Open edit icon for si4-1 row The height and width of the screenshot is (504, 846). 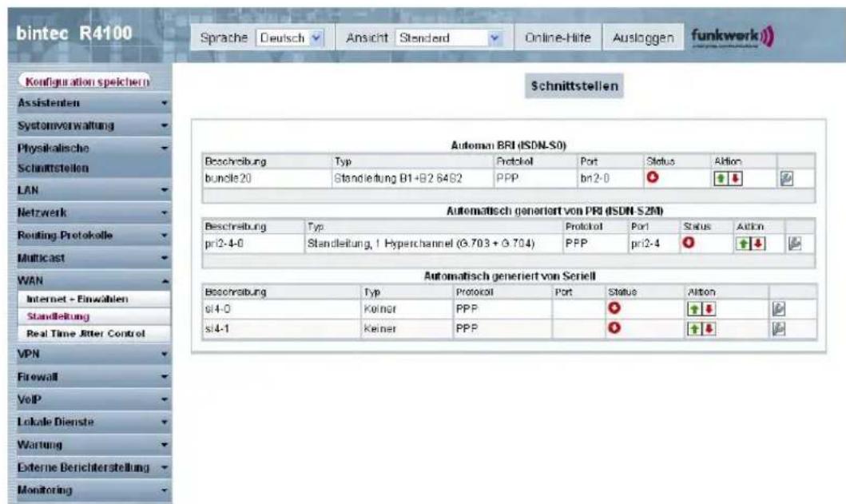pyautogui.click(x=778, y=328)
